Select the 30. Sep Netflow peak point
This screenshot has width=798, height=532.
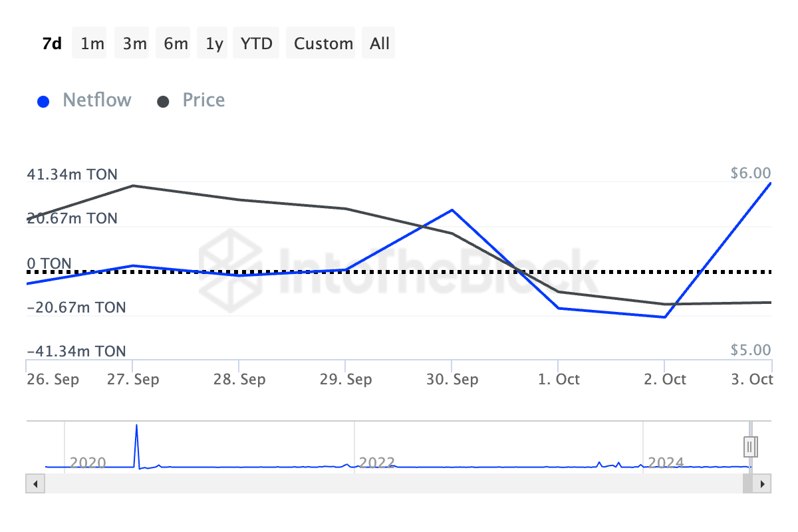[x=452, y=210]
